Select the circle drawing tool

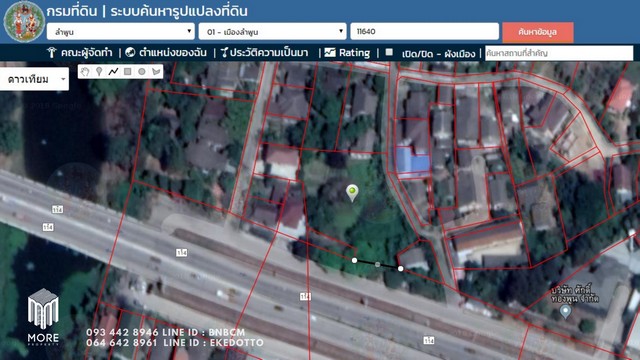point(142,72)
